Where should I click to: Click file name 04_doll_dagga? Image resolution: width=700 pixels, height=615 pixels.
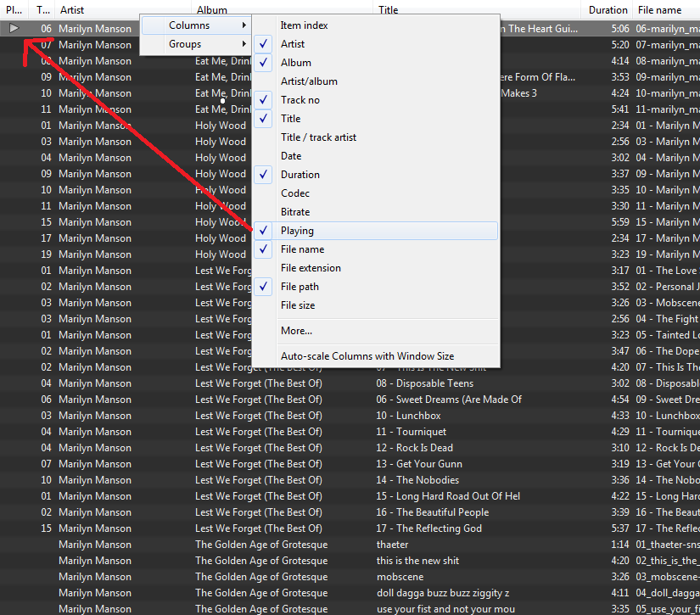click(x=668, y=593)
